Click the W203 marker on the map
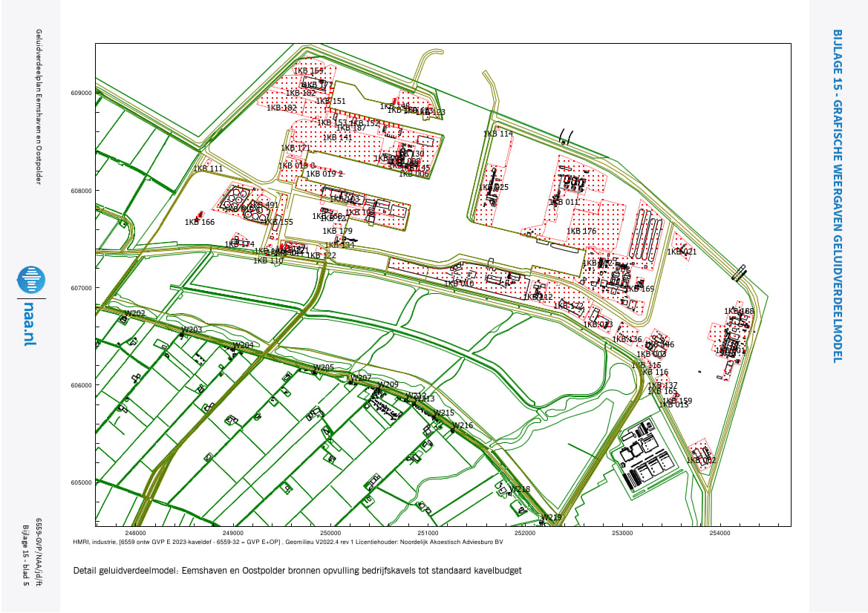868x613 pixels. (x=192, y=330)
